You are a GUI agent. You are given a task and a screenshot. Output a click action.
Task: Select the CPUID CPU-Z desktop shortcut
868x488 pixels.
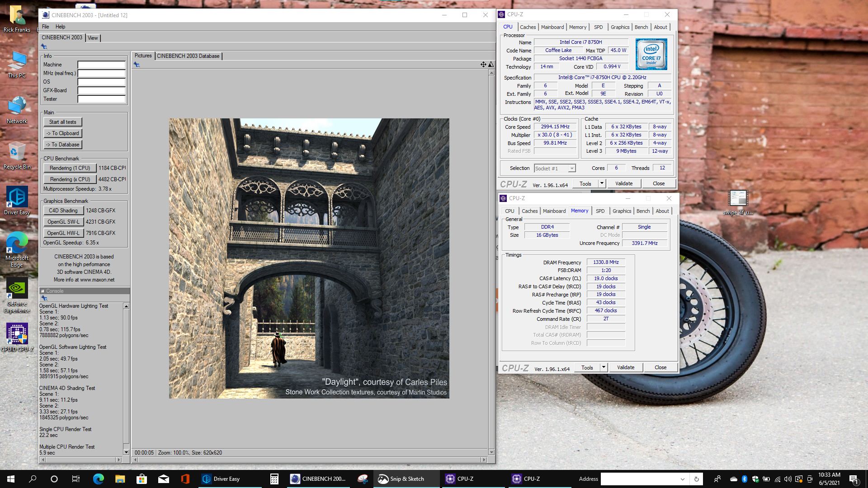click(x=17, y=338)
